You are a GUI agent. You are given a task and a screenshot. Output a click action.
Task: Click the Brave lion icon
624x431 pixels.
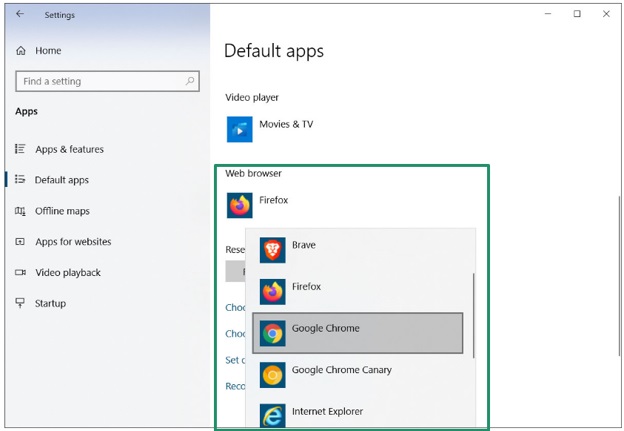(273, 250)
